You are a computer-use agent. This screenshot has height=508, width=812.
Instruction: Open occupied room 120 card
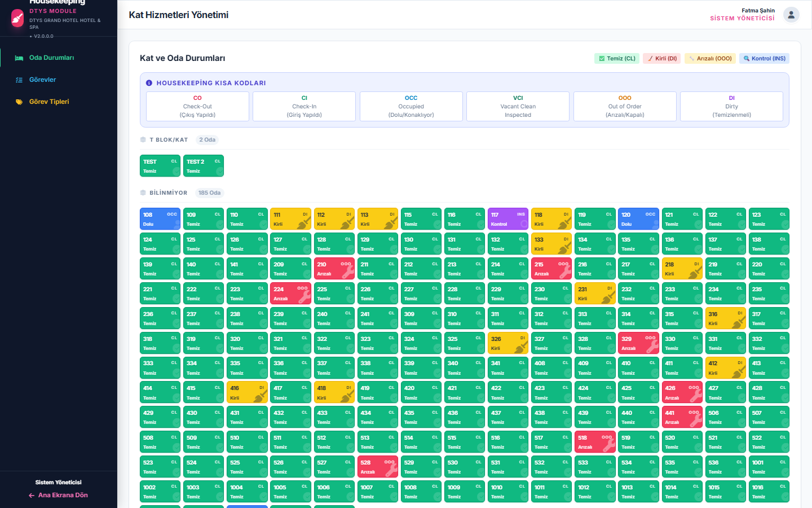(638, 219)
